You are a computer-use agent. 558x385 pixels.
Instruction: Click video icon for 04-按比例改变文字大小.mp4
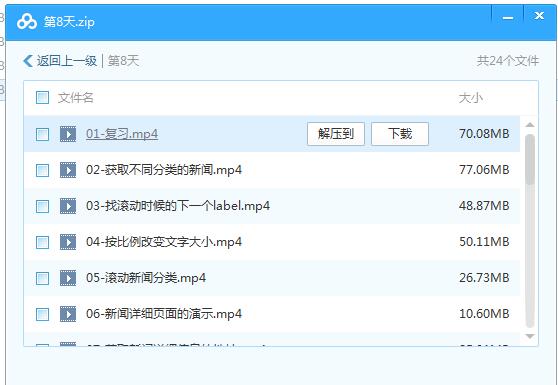(68, 242)
